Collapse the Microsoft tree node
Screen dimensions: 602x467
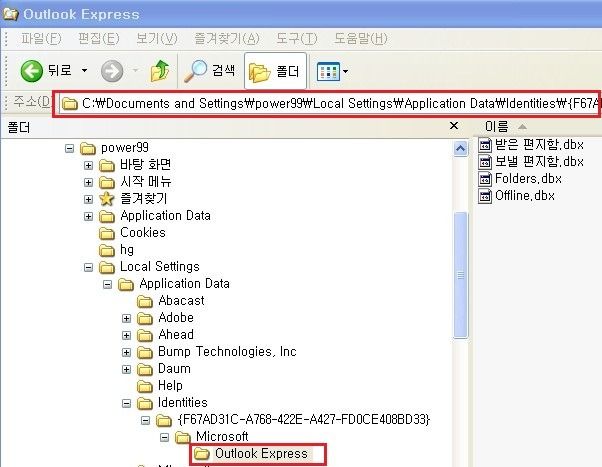click(x=164, y=437)
